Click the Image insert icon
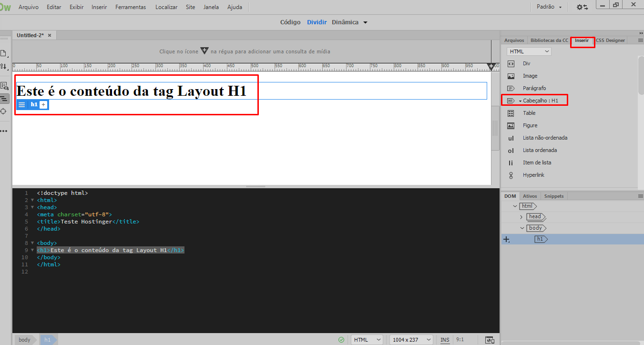Viewport: 644px width, 345px height. coord(511,76)
